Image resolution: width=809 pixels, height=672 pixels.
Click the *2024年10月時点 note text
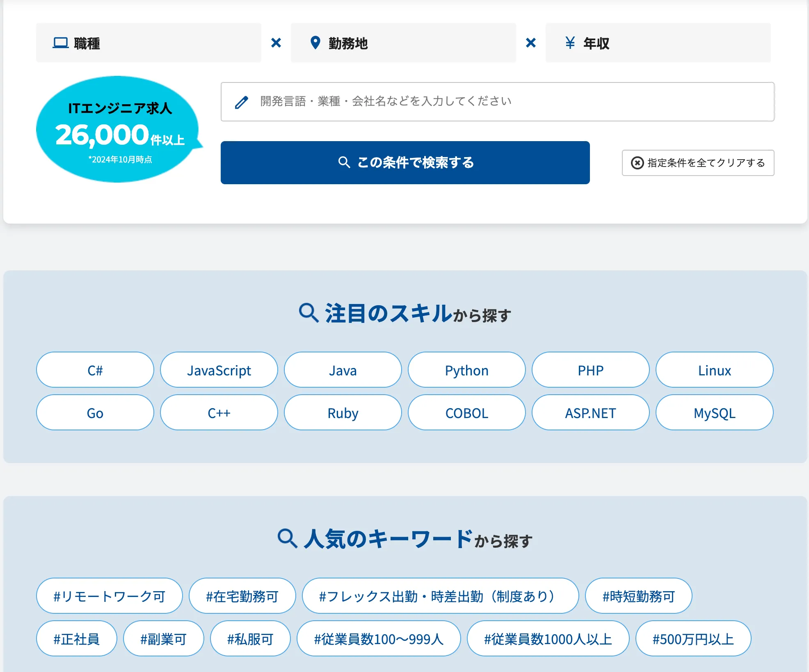click(120, 160)
